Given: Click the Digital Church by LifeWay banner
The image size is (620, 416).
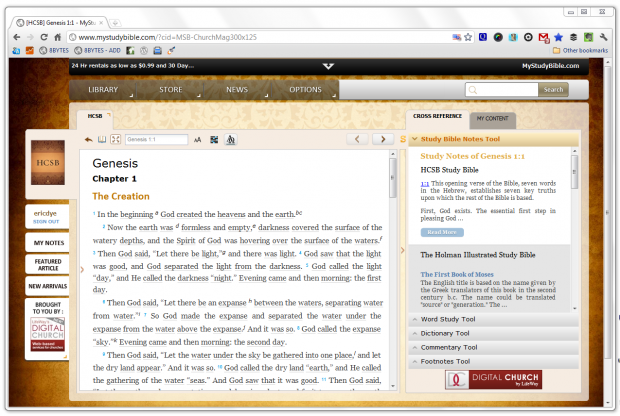Looking at the screenshot, I should click(493, 380).
